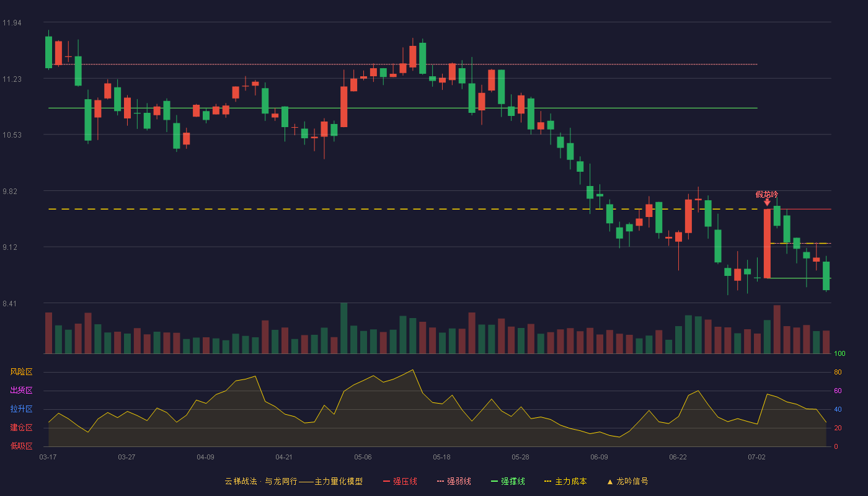
Task: Click the 11.94 price axis label
Action: (x=12, y=23)
